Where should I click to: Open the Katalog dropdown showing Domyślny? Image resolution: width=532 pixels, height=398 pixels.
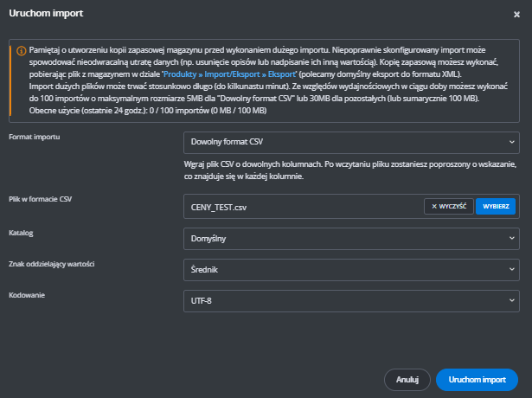click(x=351, y=238)
